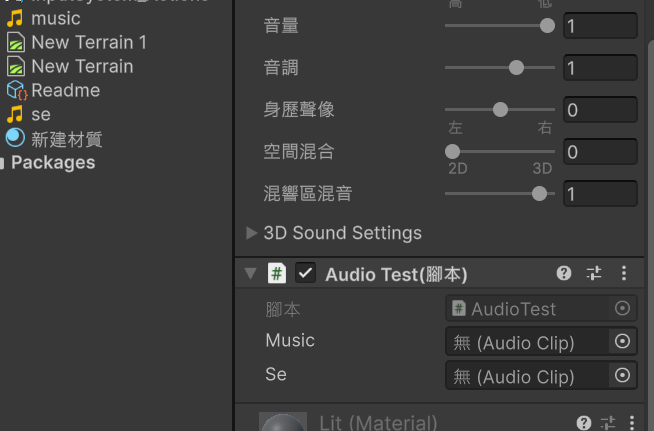
Task: Select music audio file in project
Action: [55, 18]
